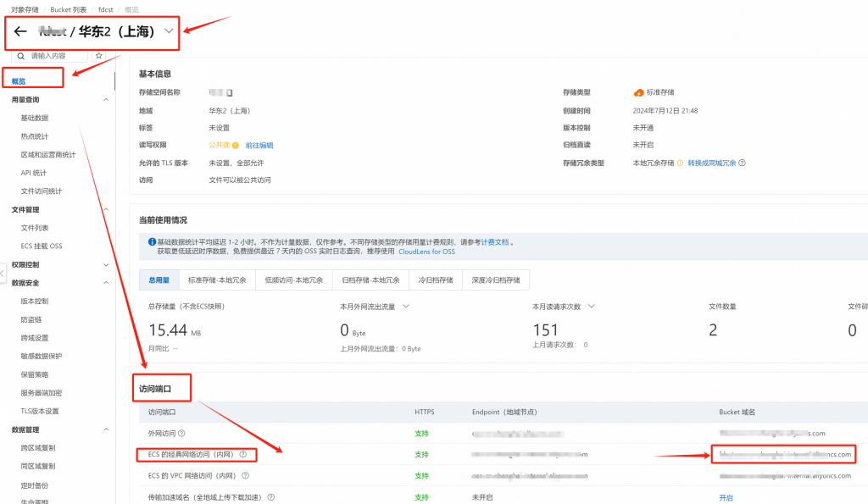Viewport: 868px width, 504px height.
Task: Click the search magnifier icon in sidebar
Action: click(x=20, y=56)
